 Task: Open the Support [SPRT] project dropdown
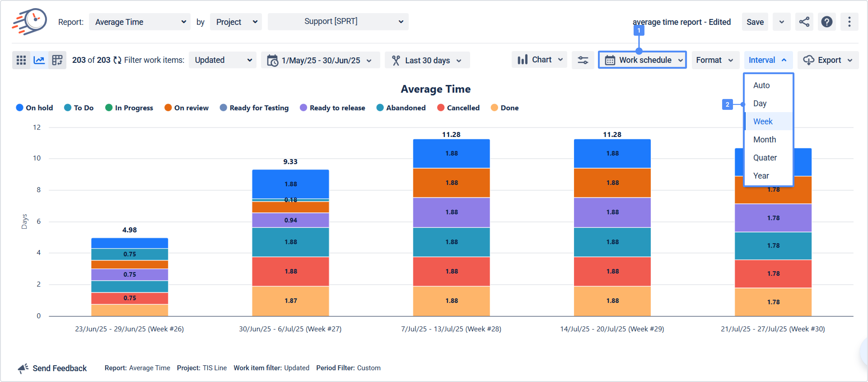(338, 21)
